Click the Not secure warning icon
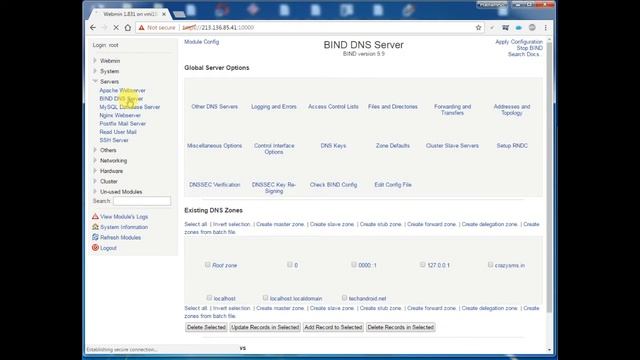Image resolution: width=640 pixels, height=360 pixels. click(142, 27)
